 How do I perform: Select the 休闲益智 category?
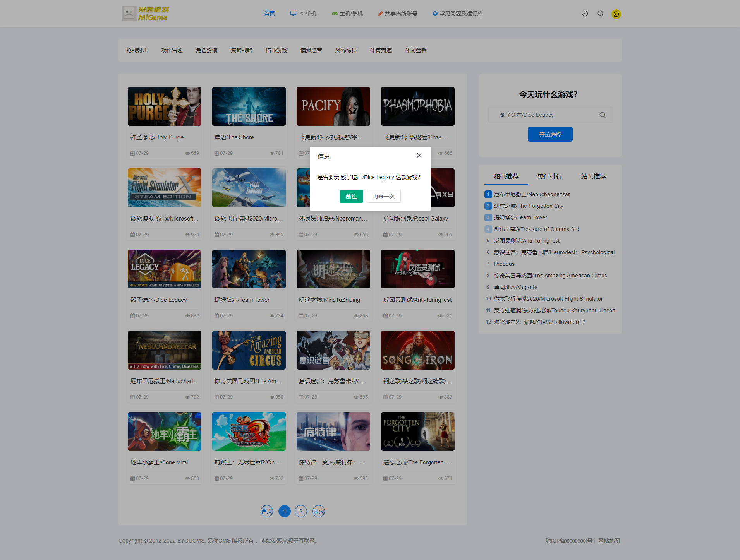click(416, 50)
